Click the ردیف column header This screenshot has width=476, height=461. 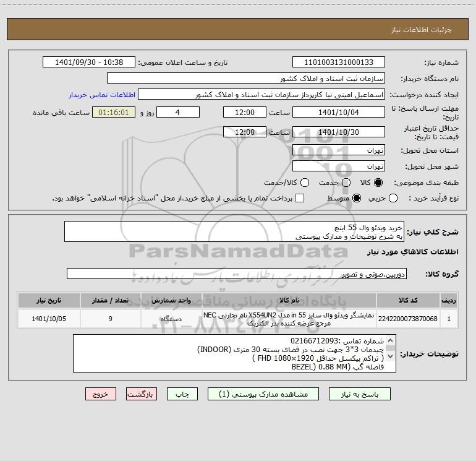[x=449, y=300]
